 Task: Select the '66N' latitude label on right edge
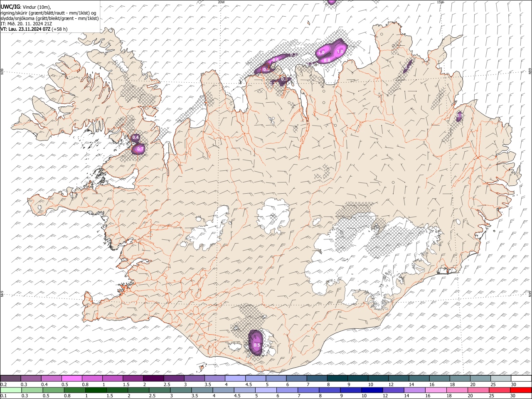(x=530, y=72)
